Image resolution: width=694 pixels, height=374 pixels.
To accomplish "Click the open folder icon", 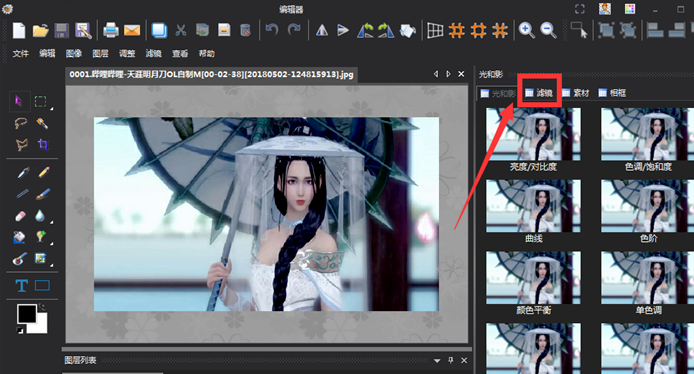I will coord(40,31).
